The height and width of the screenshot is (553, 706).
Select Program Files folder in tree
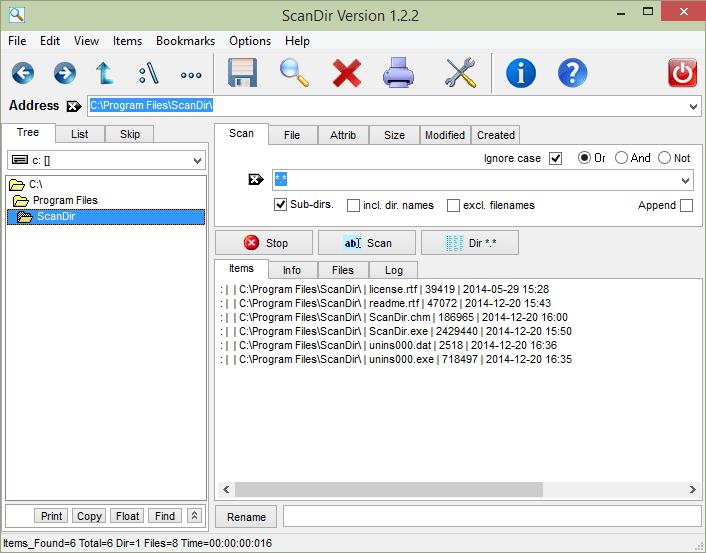(x=55, y=200)
